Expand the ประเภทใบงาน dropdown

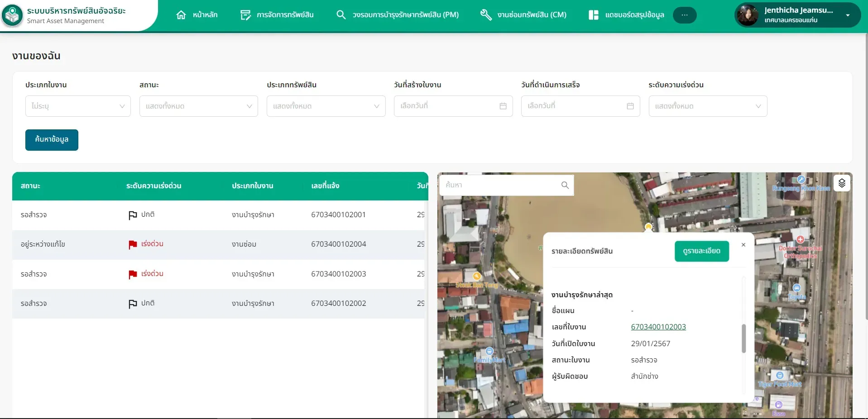(x=78, y=106)
